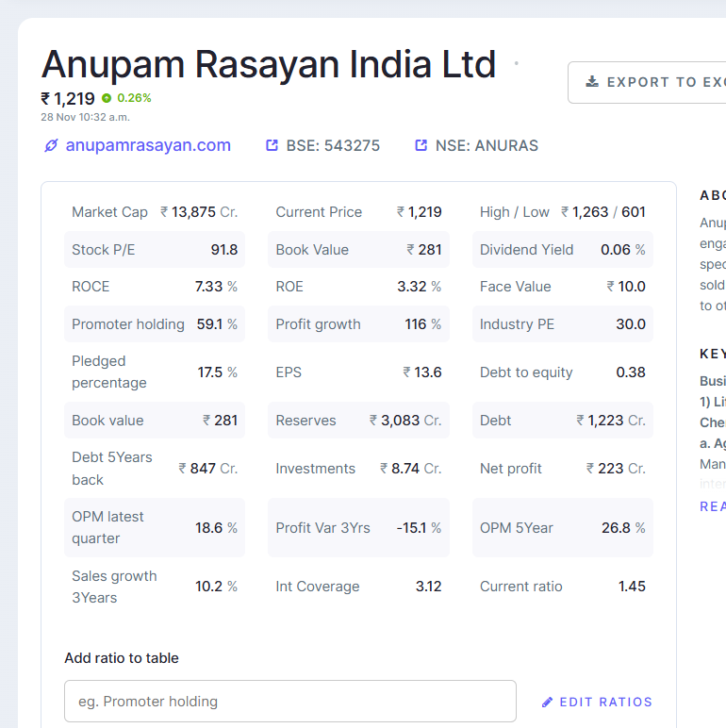Select the Stock P/E row value 91.8

click(224, 250)
